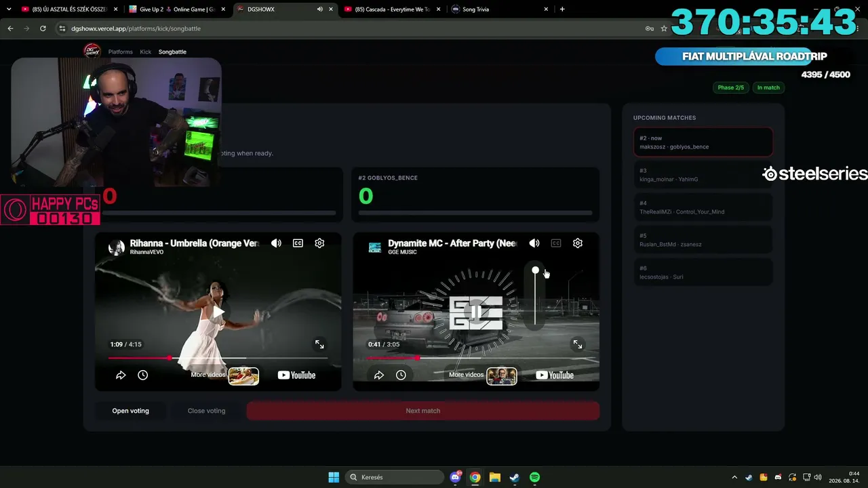Select match #4 TheRealIMZi vs Control_Your_Mind
Screen dimensions: 868x488
click(x=703, y=207)
